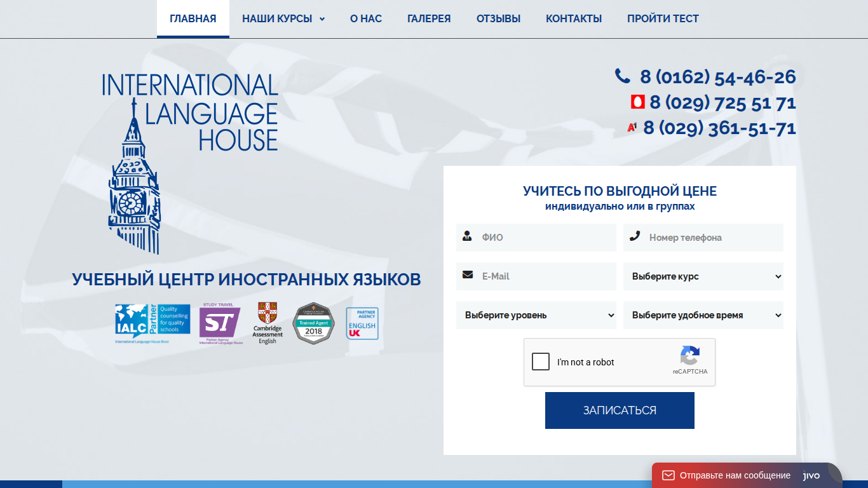Click the reCAPTCHA logo icon
The height and width of the screenshot is (488, 868).
point(689,355)
